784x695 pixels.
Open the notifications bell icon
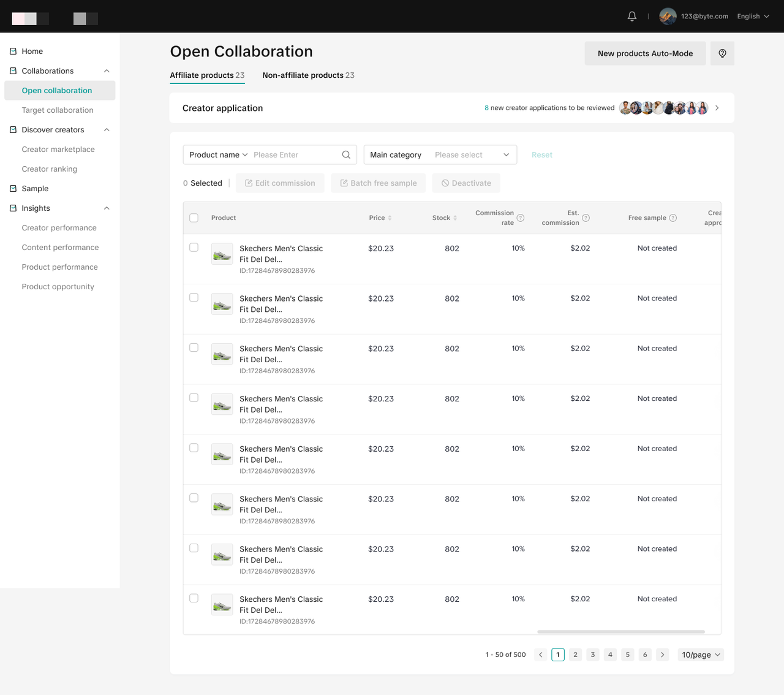632,17
